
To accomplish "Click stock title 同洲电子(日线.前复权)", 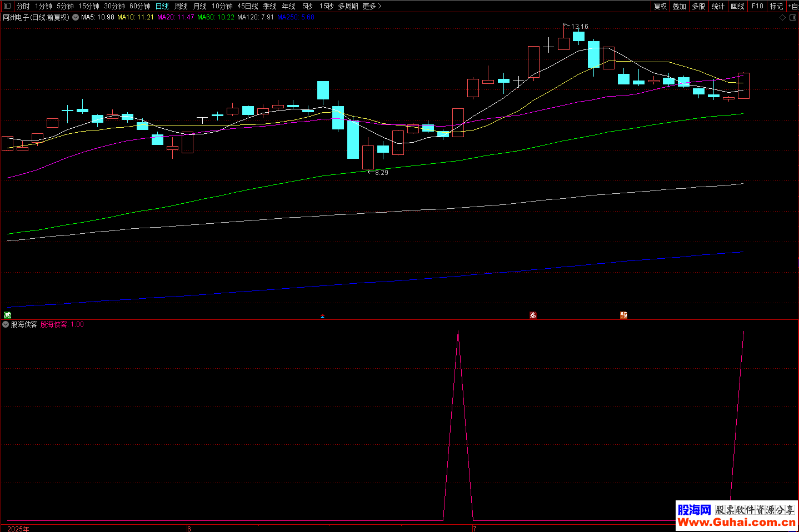I will [x=36, y=17].
